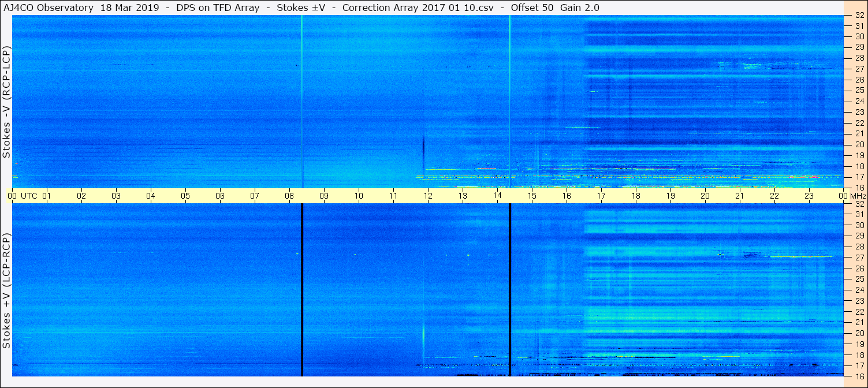The height and width of the screenshot is (388, 868).
Task: Click the 21 hour tick on UTC time axis
Action: coord(740,196)
